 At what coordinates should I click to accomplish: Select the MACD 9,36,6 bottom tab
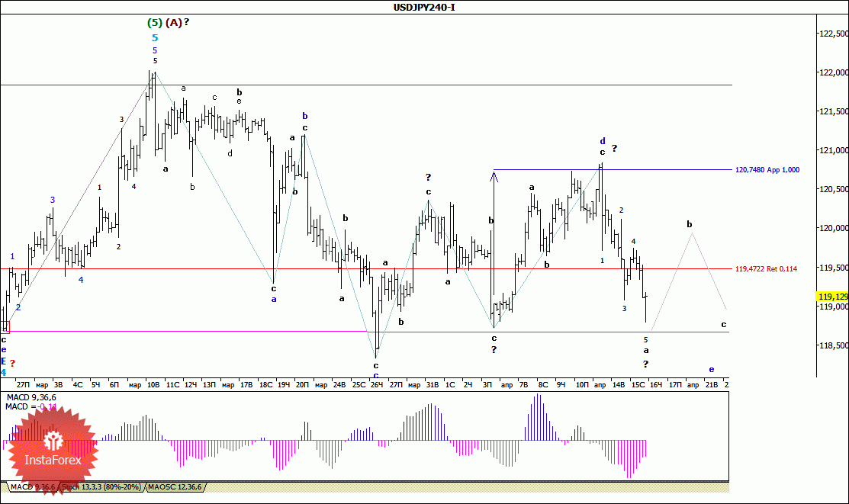point(33,487)
